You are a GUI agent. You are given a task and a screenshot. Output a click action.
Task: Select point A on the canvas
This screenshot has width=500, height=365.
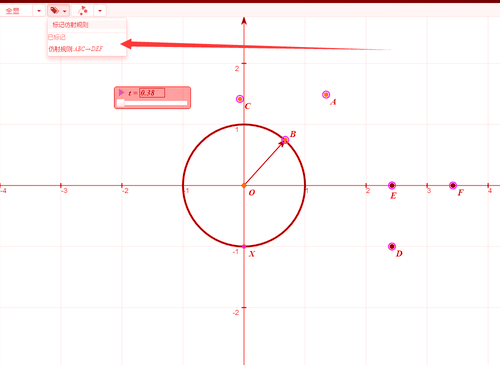tap(326, 95)
